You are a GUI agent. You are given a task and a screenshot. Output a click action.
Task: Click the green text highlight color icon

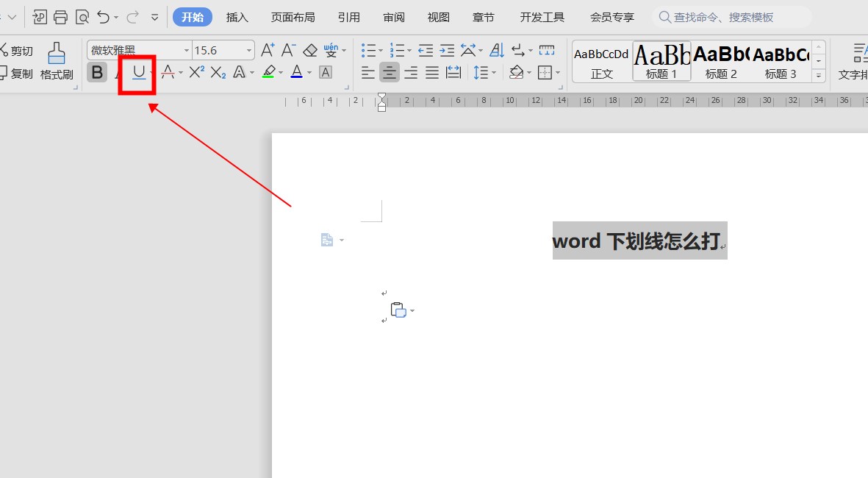pos(268,72)
